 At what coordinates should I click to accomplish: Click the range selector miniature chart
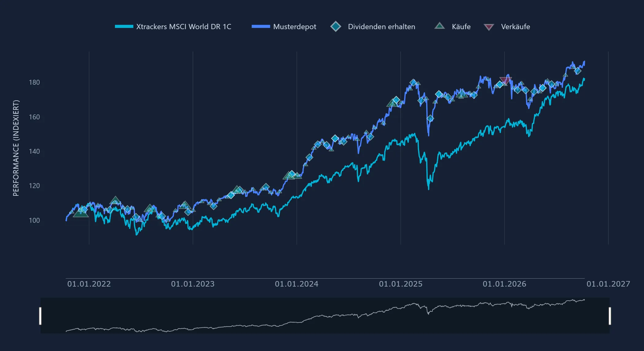[x=325, y=316]
